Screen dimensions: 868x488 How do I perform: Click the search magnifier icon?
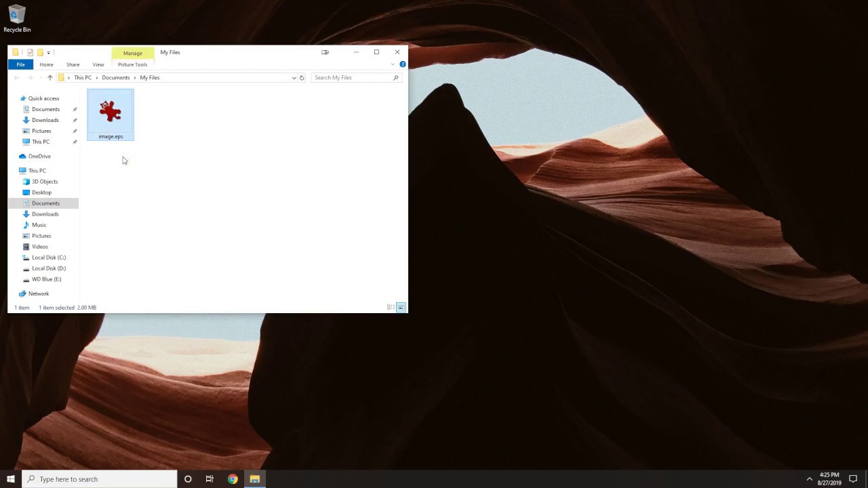395,78
